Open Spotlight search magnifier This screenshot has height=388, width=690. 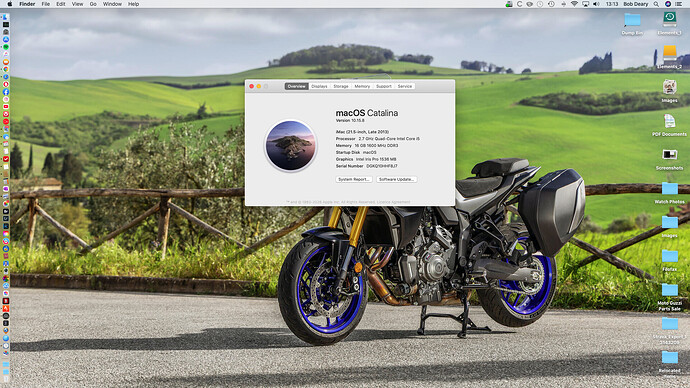656,4
